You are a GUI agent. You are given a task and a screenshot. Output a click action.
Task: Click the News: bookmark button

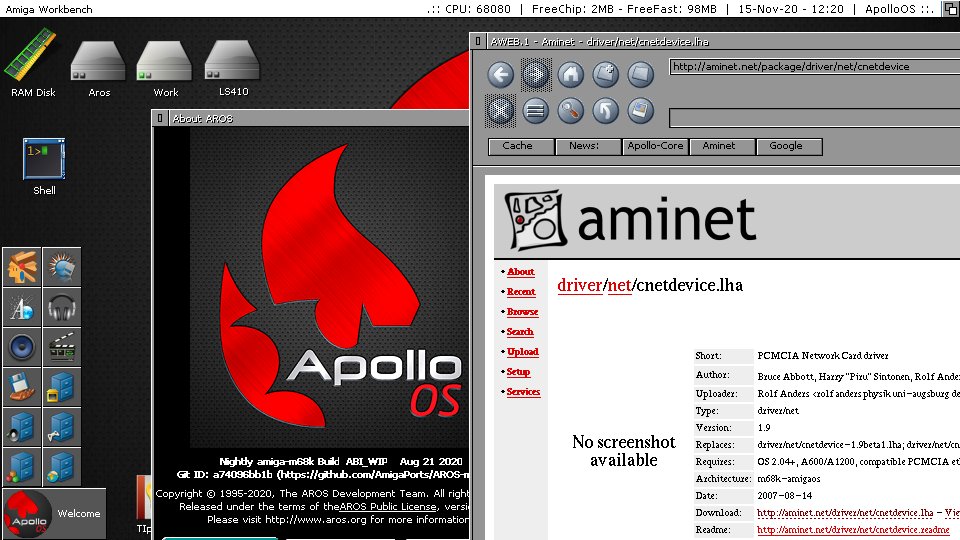click(x=588, y=146)
